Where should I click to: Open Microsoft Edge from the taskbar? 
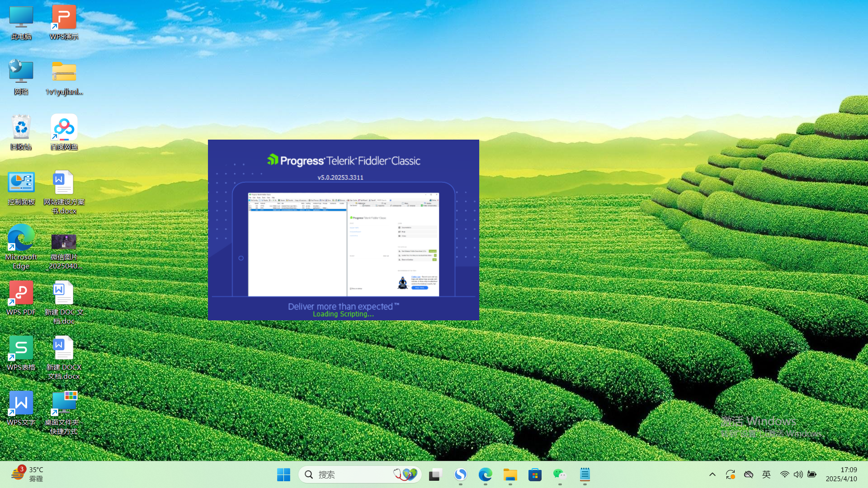(x=485, y=474)
